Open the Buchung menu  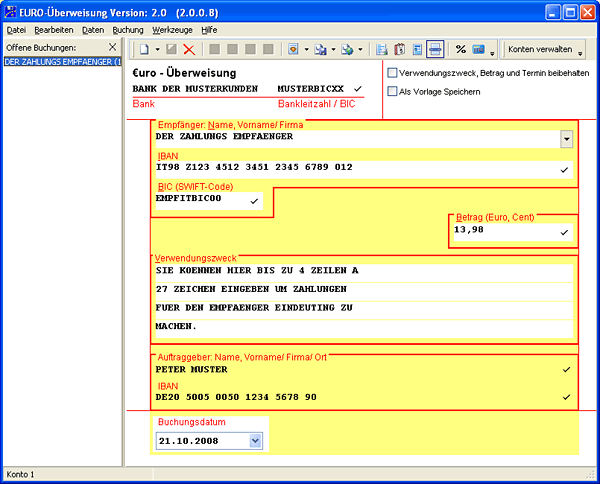coord(128,30)
